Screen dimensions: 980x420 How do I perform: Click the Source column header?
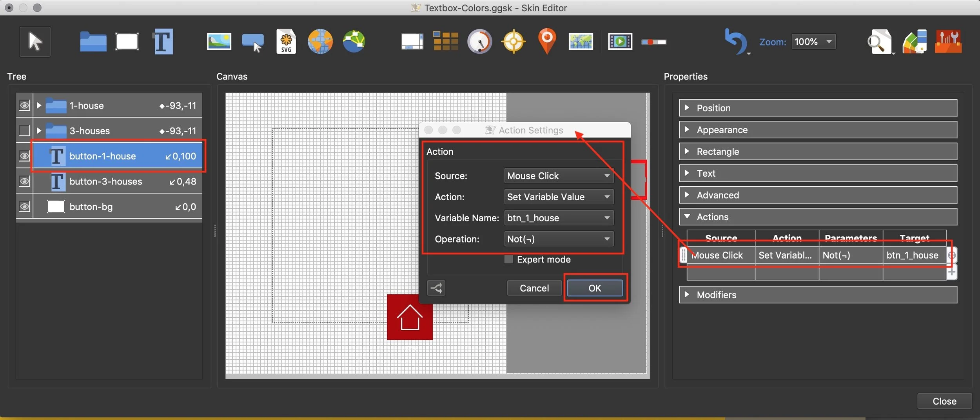(721, 238)
